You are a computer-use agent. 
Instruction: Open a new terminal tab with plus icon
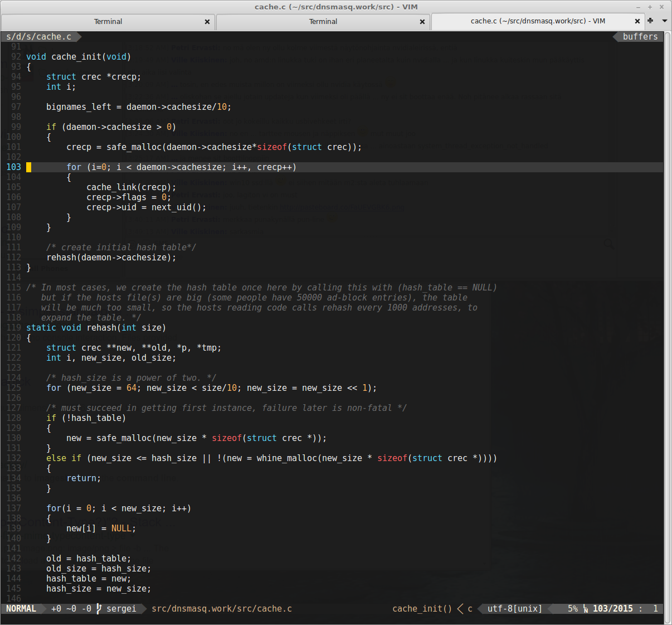click(x=650, y=21)
